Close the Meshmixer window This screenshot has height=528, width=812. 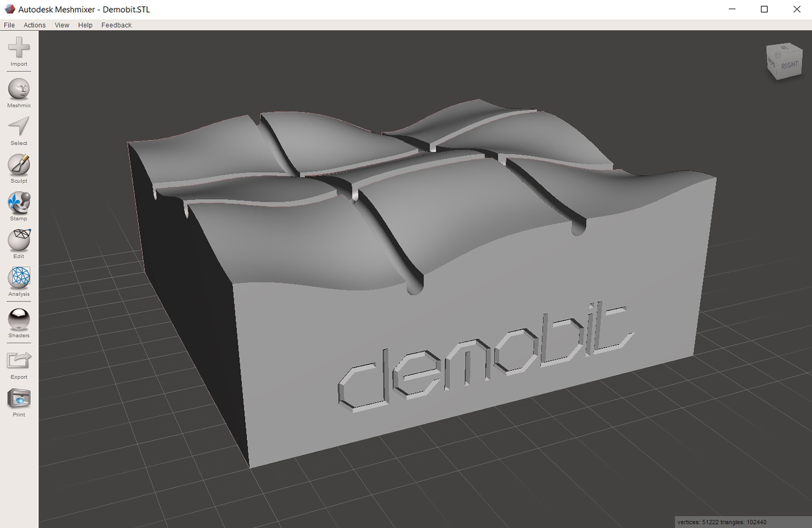tap(797, 9)
